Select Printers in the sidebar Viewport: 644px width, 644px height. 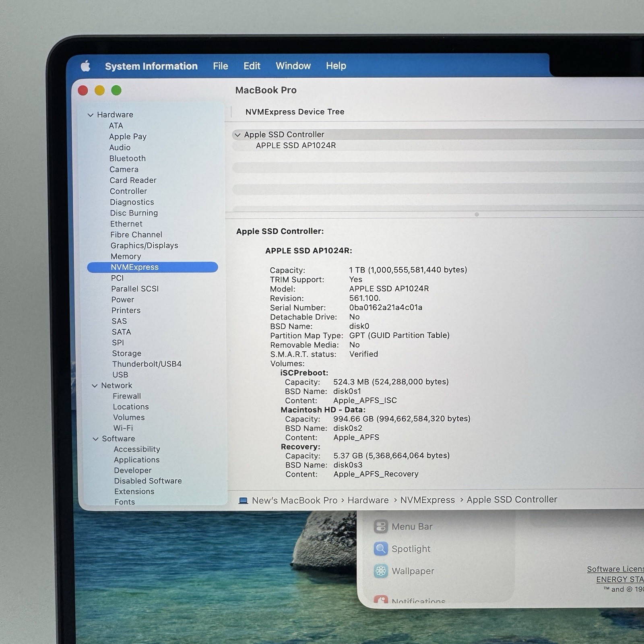[x=126, y=310]
